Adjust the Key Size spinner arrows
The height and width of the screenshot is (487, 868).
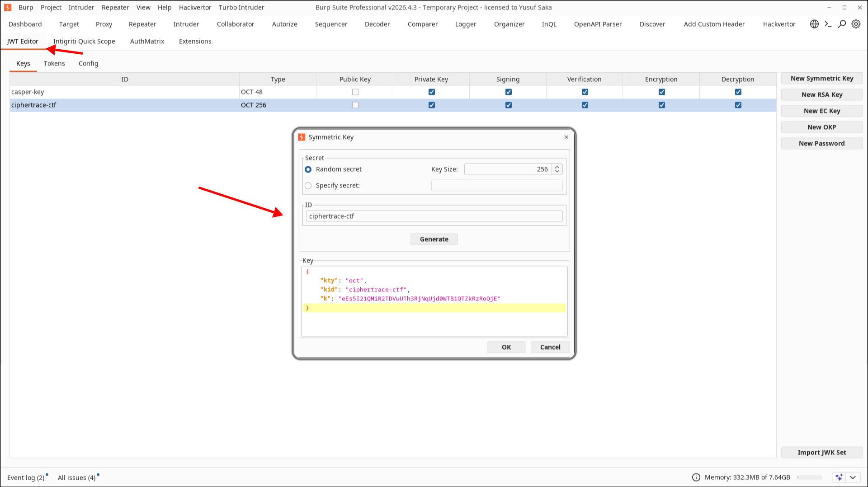[x=557, y=169]
